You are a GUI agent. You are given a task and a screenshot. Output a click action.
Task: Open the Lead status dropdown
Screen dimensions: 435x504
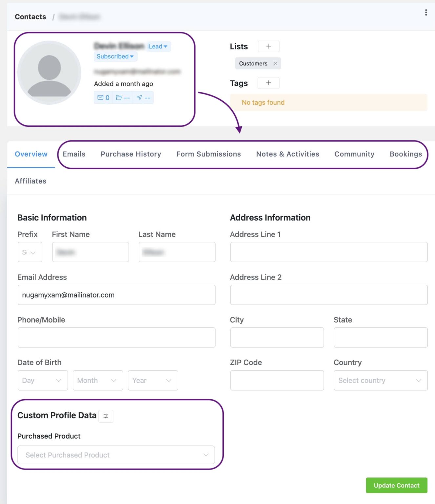click(158, 46)
